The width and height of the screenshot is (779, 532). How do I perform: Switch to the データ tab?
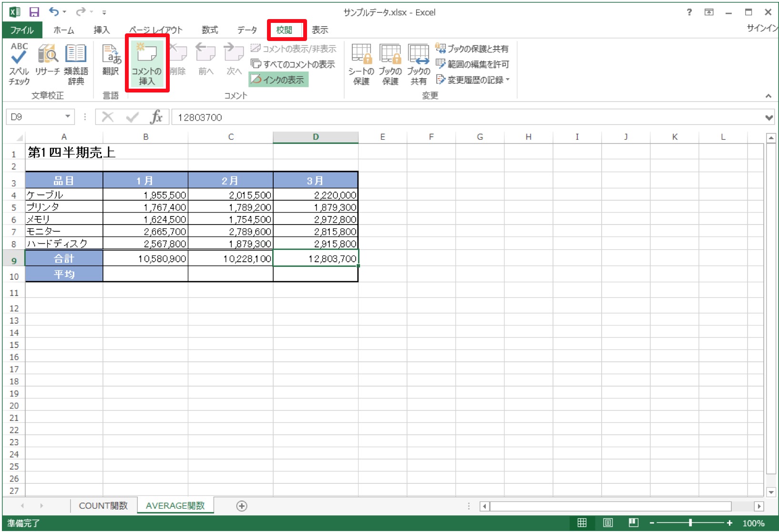tap(247, 30)
